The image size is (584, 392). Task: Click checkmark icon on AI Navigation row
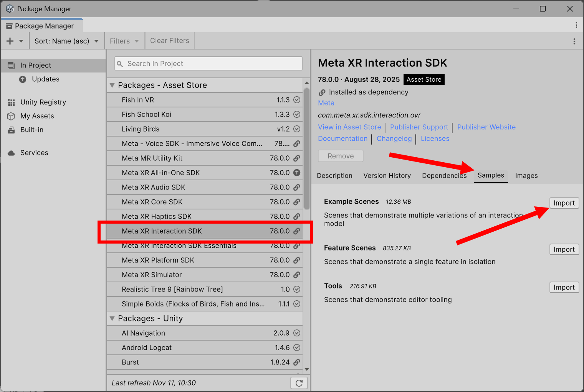[x=297, y=333]
